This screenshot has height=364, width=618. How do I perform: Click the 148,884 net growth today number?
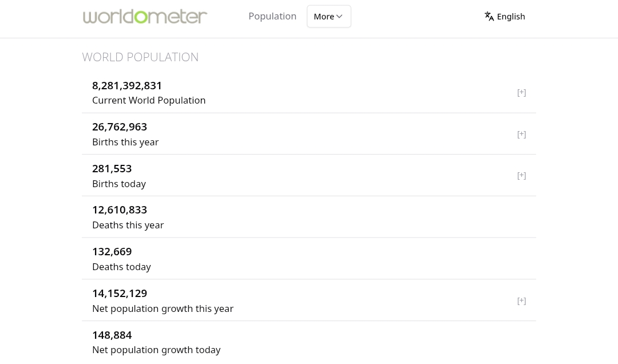(x=112, y=335)
